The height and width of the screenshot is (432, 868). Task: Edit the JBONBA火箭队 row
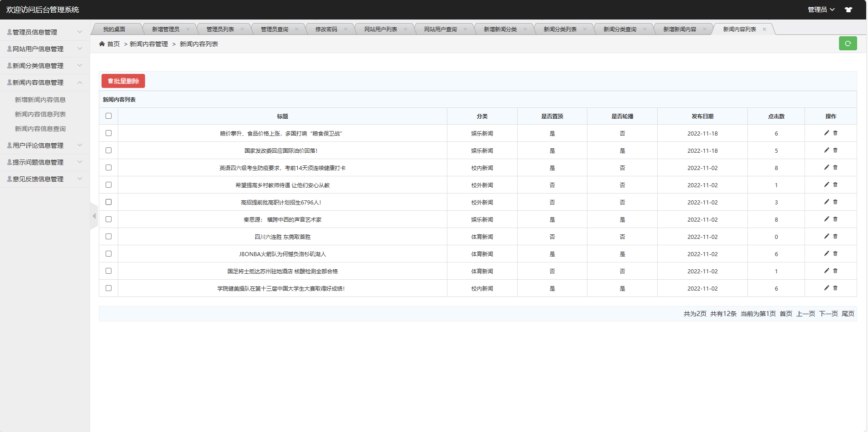point(826,253)
